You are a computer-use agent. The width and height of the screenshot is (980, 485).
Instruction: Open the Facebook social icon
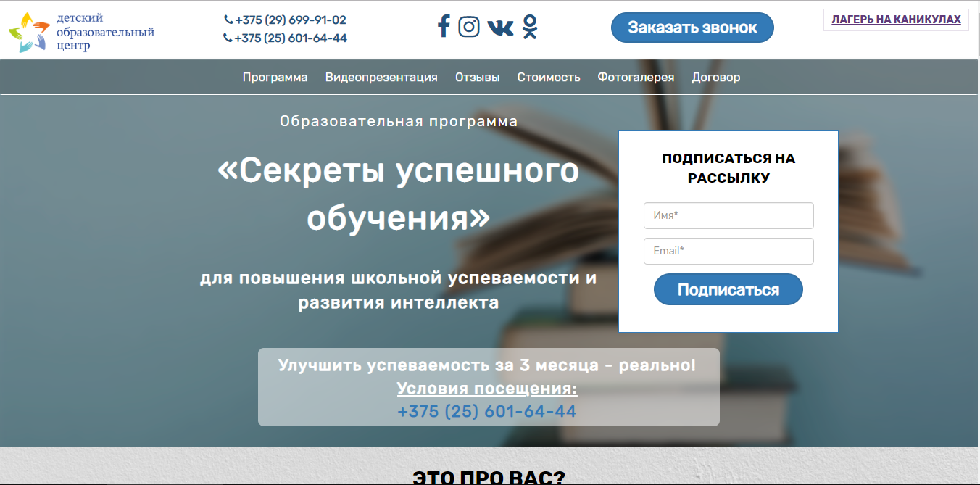(444, 27)
